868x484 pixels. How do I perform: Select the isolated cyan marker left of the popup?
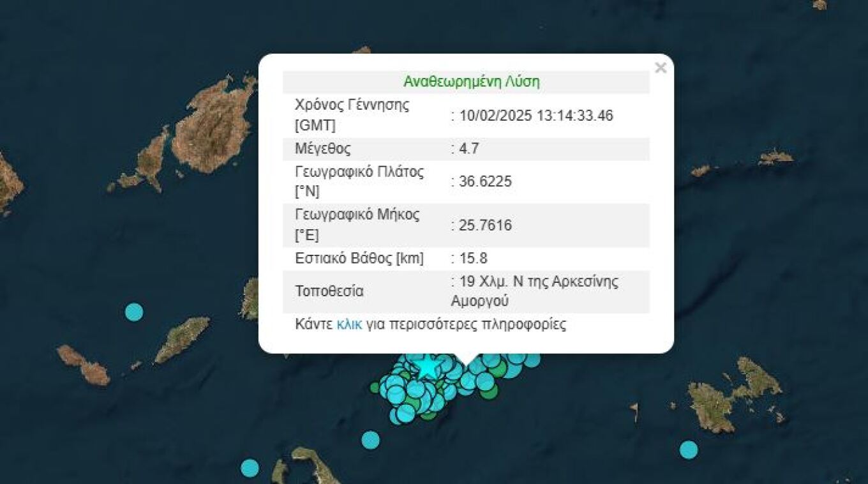click(x=134, y=312)
